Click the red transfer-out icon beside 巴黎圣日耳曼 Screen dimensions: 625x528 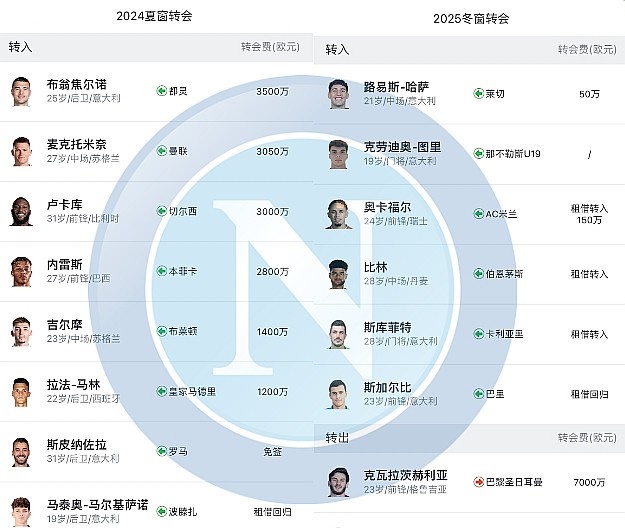(x=478, y=483)
